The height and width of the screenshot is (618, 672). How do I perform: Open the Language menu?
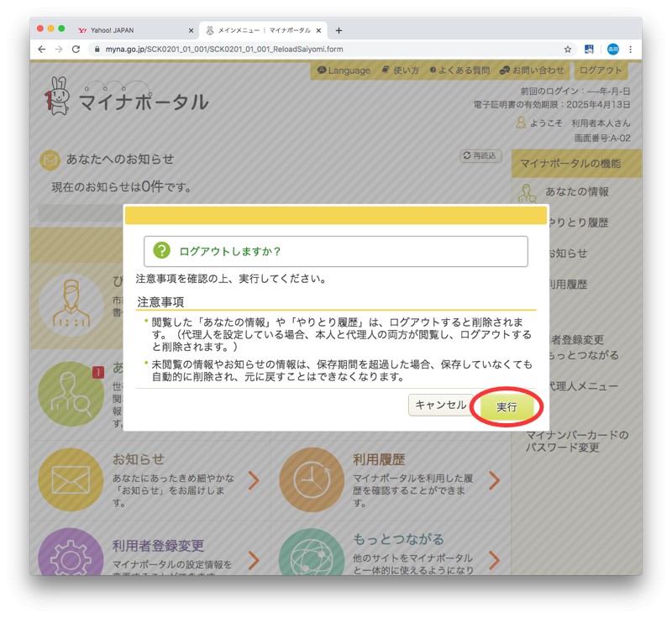pos(343,71)
